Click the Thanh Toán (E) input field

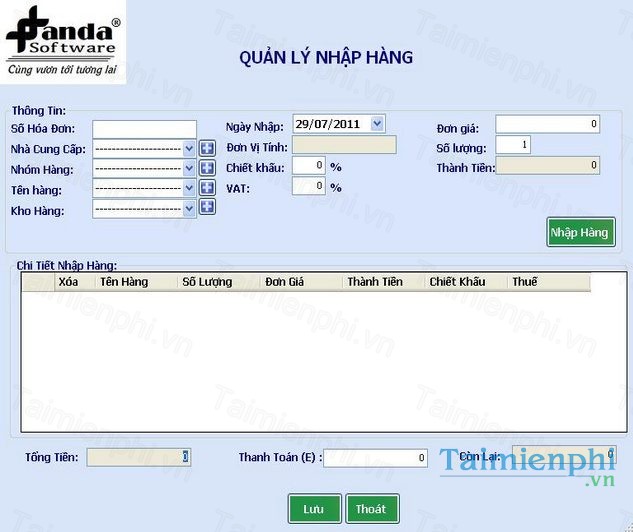coord(375,458)
